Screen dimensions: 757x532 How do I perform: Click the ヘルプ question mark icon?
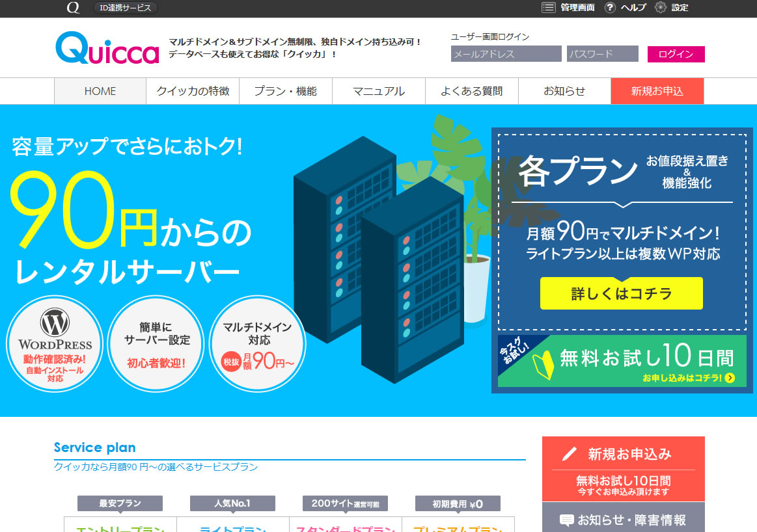[610, 8]
